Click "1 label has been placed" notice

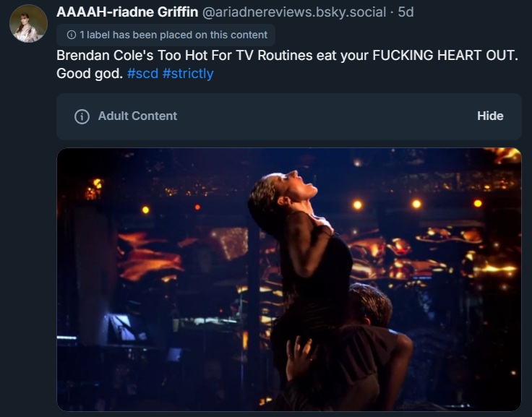pyautogui.click(x=172, y=35)
